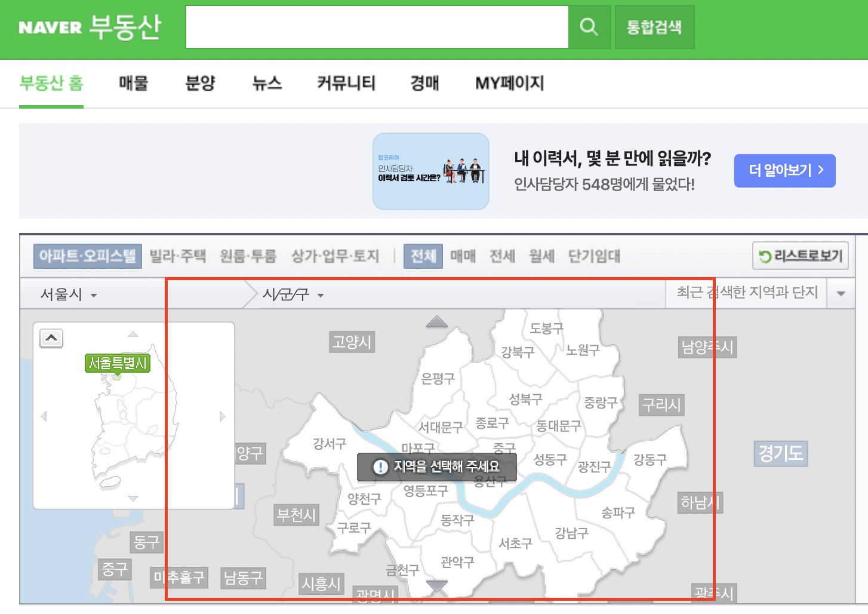Select 서대문구 on the map
Screen dimensions: 868x614
click(441, 428)
